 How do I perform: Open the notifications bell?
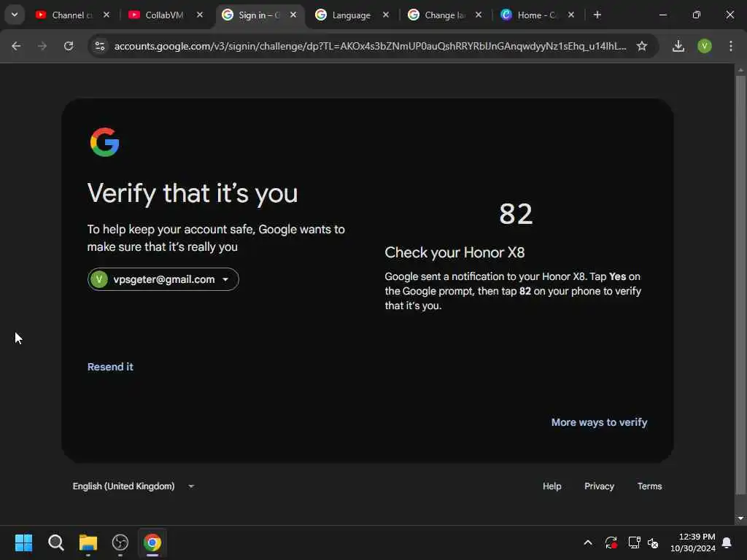727,542
